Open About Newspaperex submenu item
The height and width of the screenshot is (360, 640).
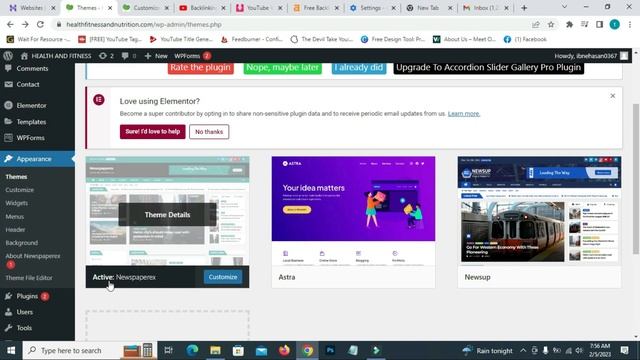pos(33,256)
